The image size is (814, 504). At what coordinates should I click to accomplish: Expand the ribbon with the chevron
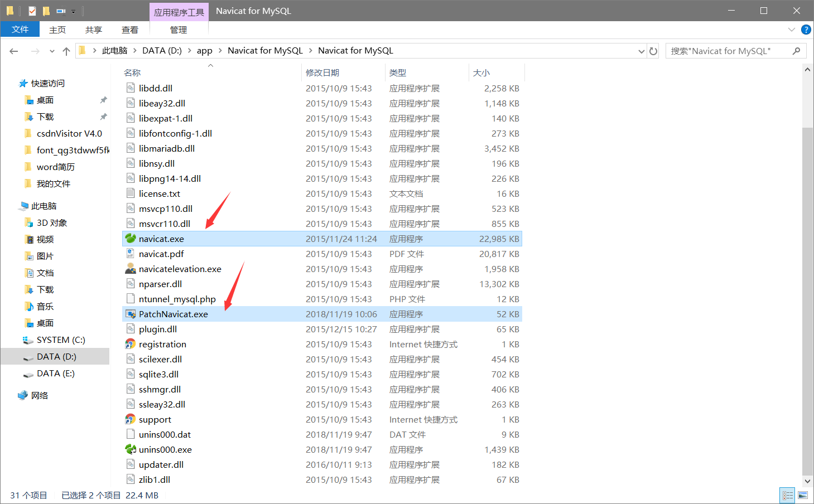point(791,30)
